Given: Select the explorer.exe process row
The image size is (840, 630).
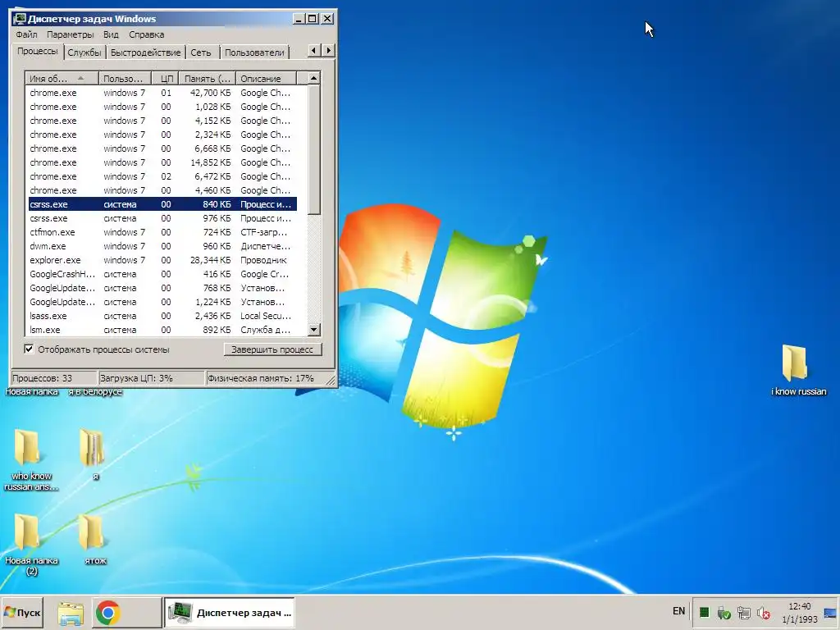Looking at the screenshot, I should pos(162,260).
